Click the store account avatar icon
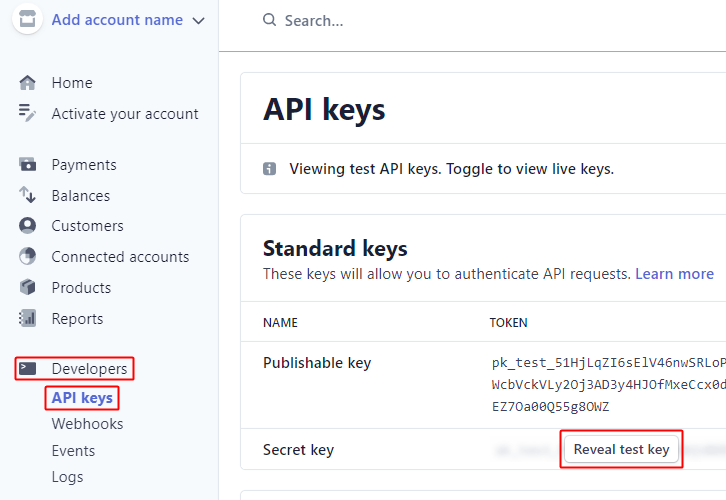 click(27, 20)
